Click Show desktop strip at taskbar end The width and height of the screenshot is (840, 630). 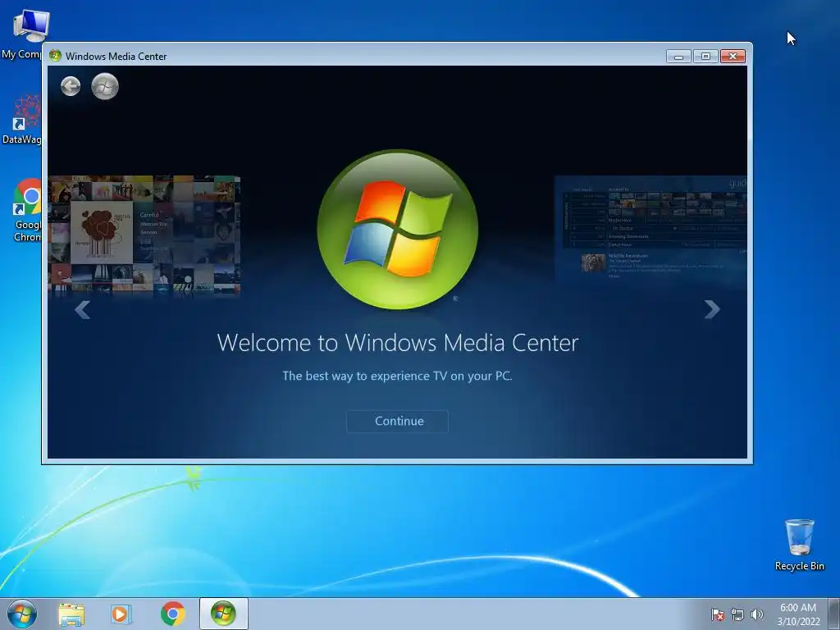[834, 614]
